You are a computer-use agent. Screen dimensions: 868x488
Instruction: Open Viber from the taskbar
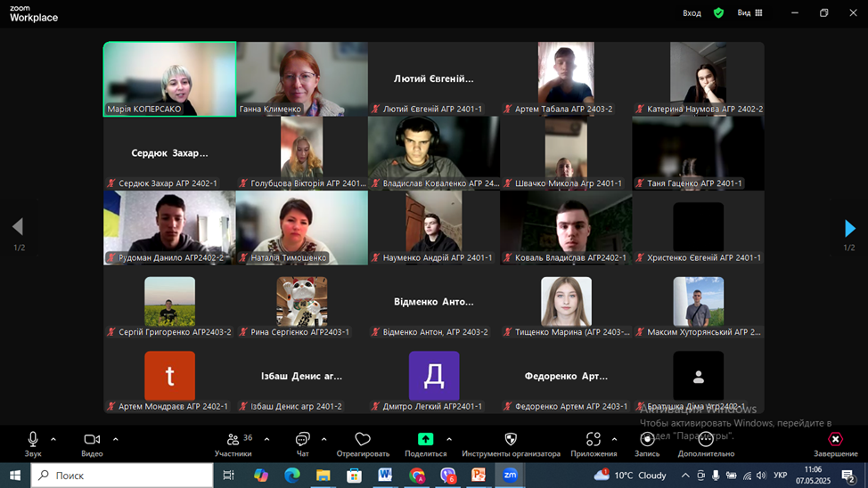point(448,476)
